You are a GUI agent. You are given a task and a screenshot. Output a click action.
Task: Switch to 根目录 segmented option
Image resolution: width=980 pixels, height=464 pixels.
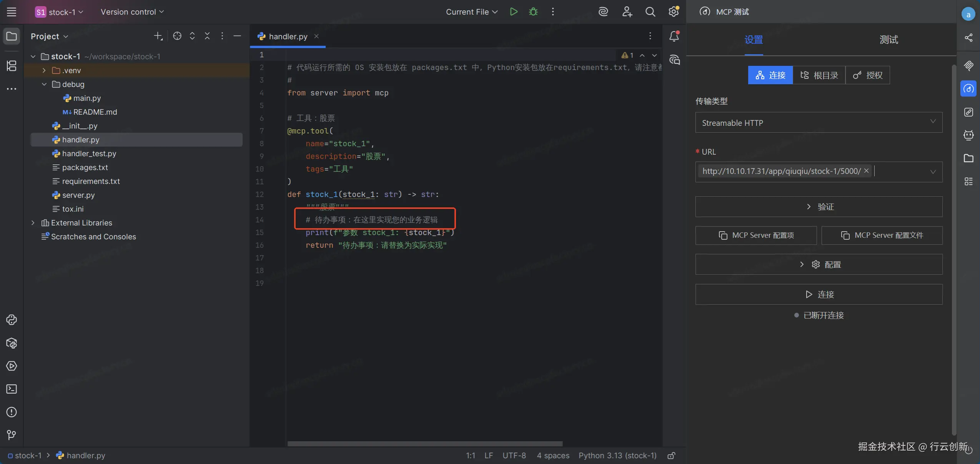click(819, 75)
